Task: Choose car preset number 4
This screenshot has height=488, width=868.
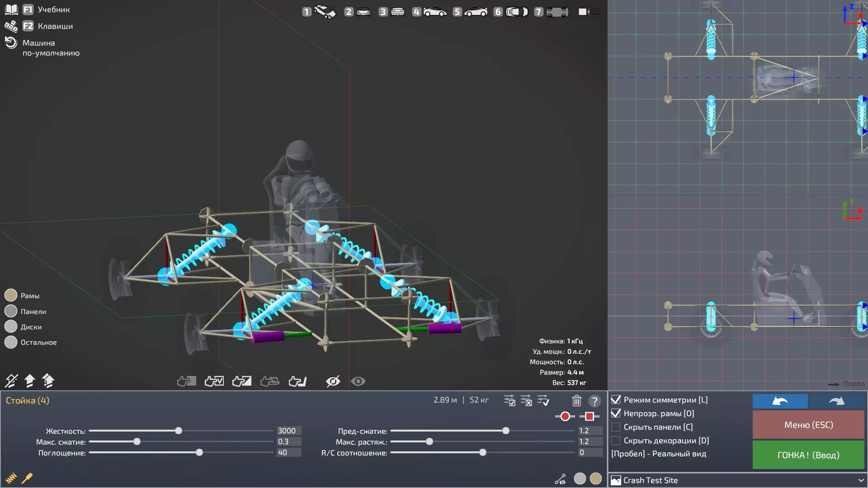Action: click(x=429, y=12)
